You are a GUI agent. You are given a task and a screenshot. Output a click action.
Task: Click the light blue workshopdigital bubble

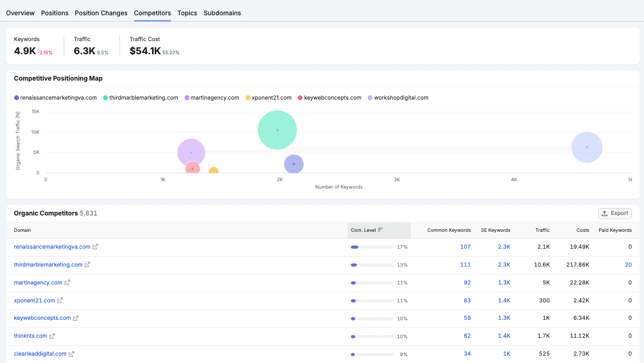587,147
